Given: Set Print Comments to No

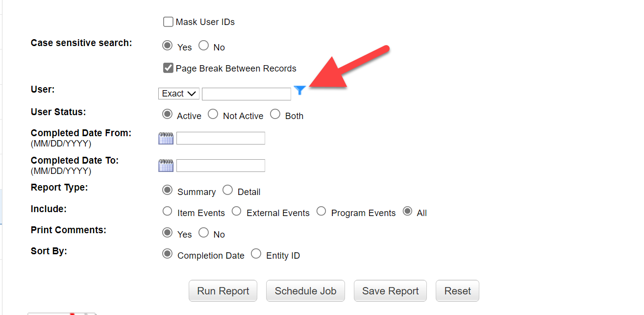Looking at the screenshot, I should [203, 233].
